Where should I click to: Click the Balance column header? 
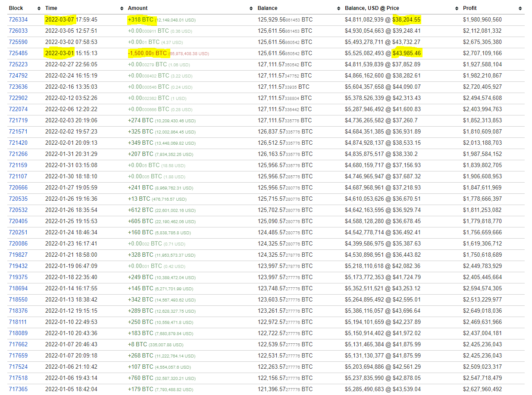268,8
